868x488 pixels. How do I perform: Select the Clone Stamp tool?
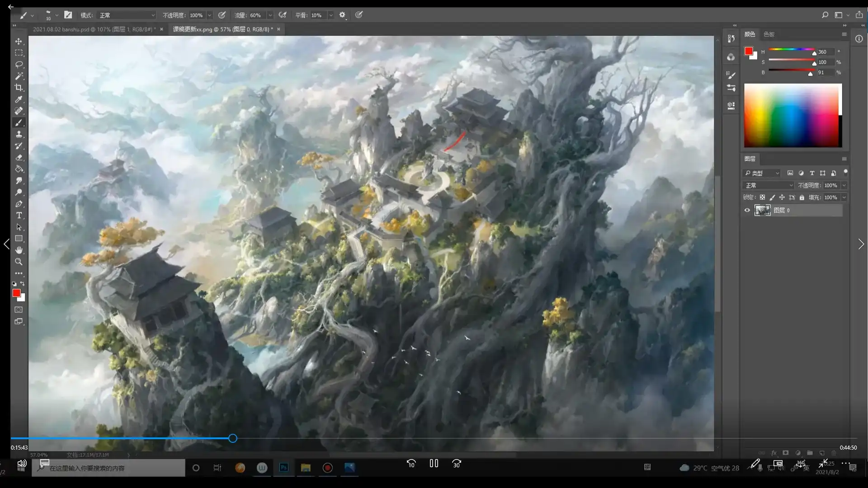[19, 134]
